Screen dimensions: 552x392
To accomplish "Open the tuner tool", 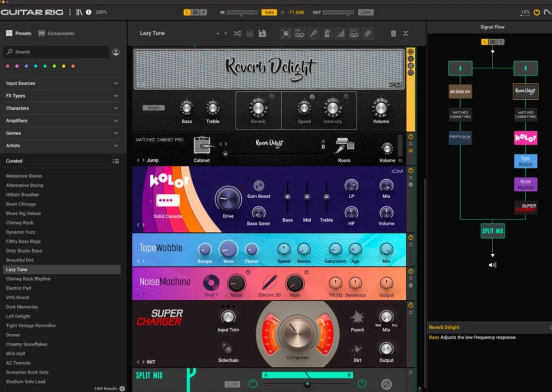I will (x=314, y=34).
